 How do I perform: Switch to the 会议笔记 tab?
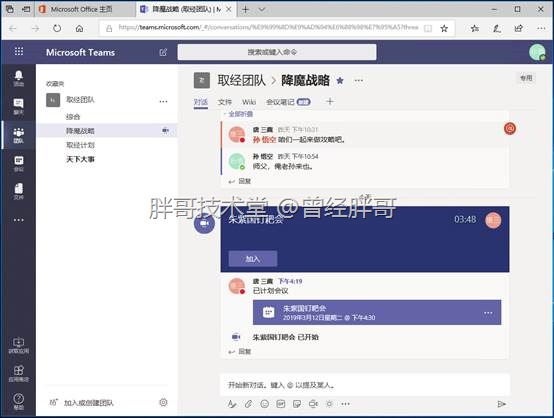point(288,102)
